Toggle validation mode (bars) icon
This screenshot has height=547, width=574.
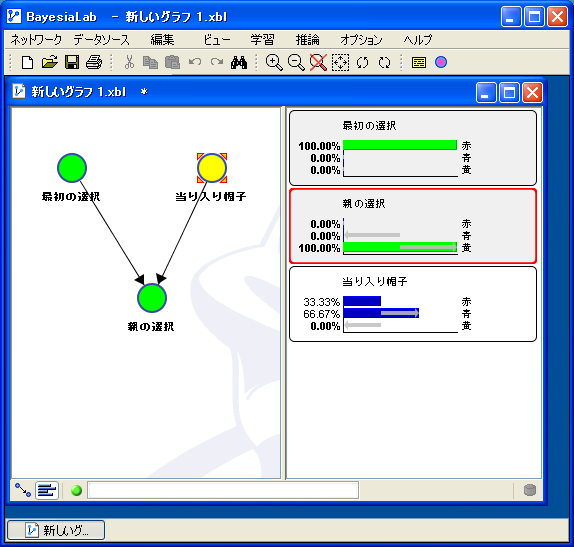(47, 490)
